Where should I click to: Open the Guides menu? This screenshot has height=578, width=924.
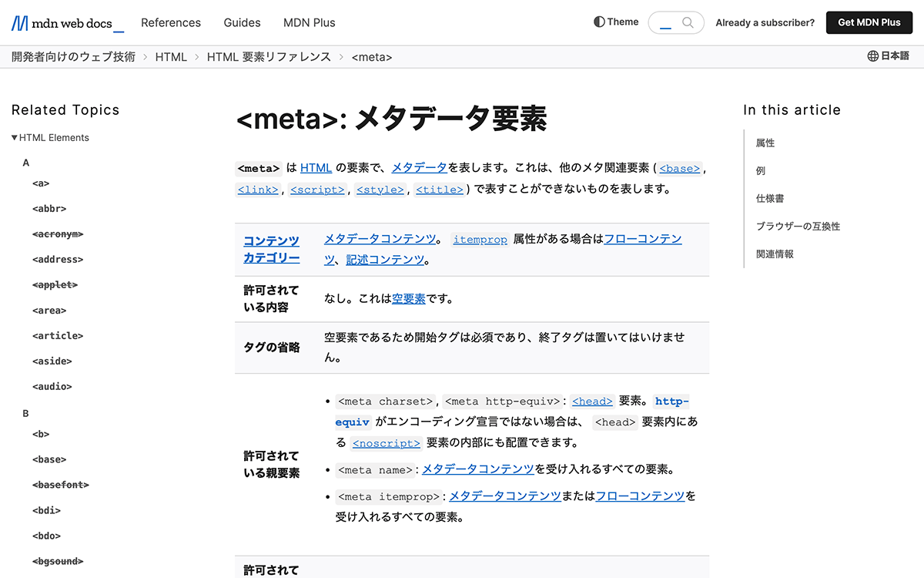click(242, 22)
